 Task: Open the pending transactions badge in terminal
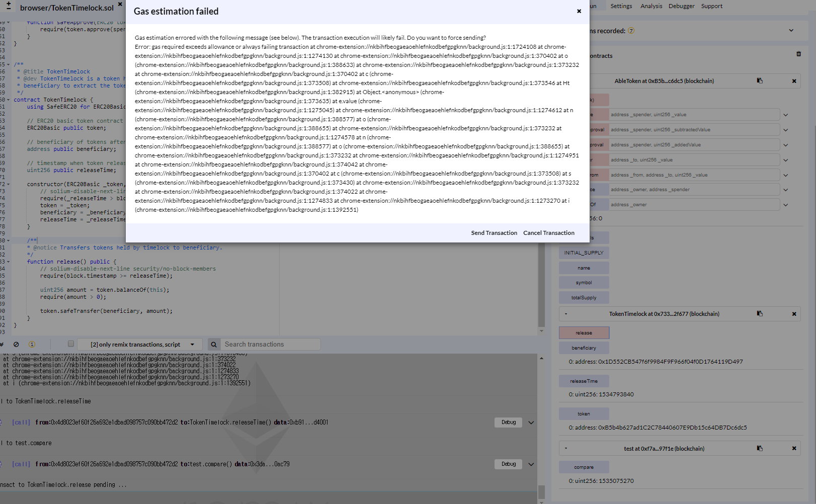tap(32, 344)
